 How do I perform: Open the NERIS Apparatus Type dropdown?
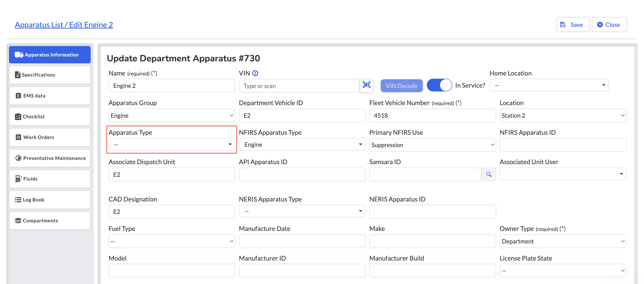[302, 212]
